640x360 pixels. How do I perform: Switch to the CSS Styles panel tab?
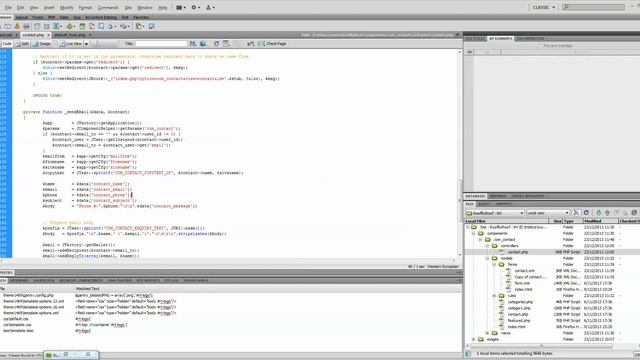point(475,38)
